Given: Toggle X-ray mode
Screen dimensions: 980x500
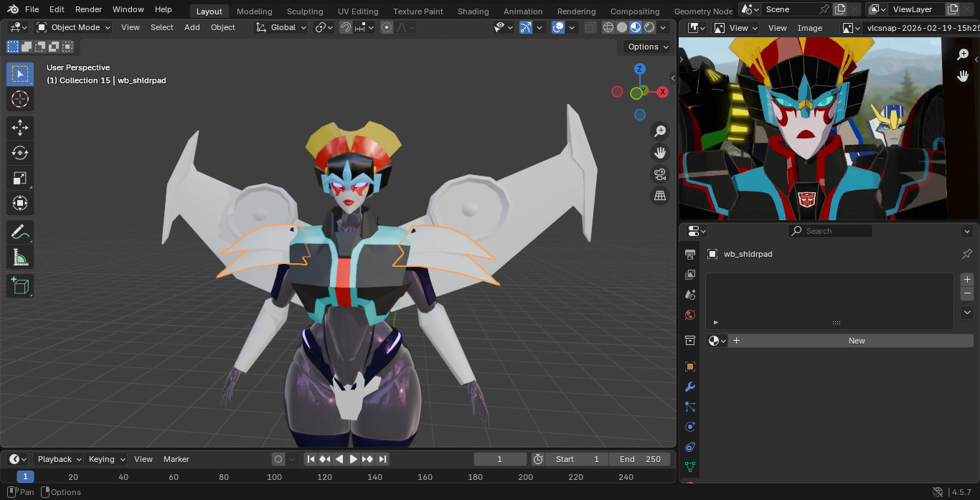Looking at the screenshot, I should click(x=590, y=27).
